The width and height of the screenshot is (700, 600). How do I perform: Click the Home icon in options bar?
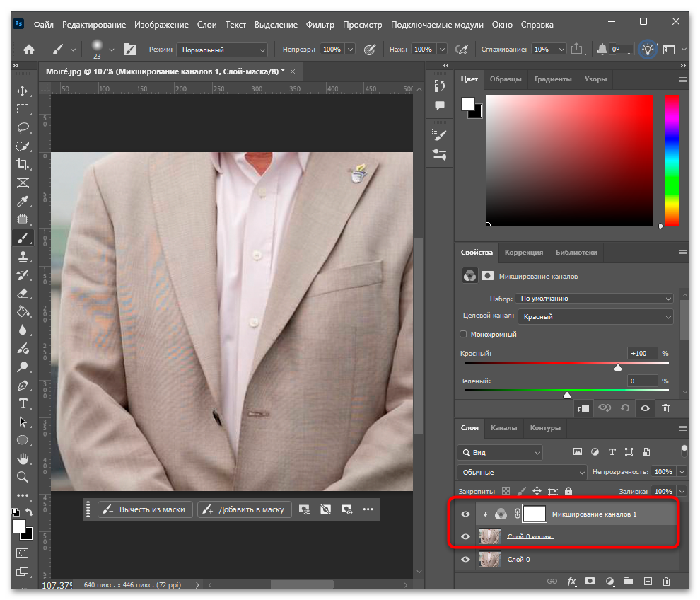tap(29, 50)
